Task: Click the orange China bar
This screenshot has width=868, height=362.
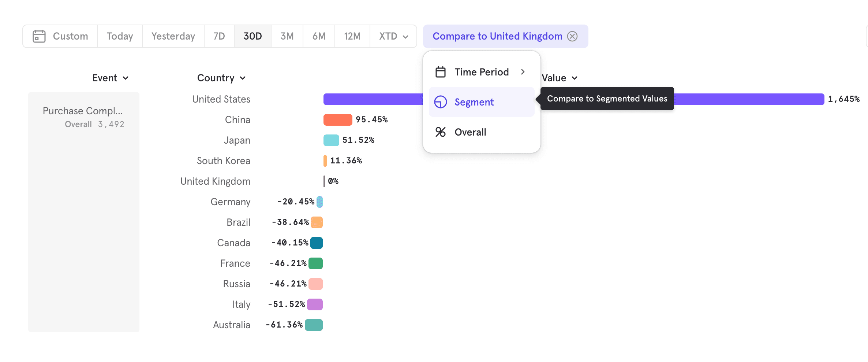Action: point(337,119)
